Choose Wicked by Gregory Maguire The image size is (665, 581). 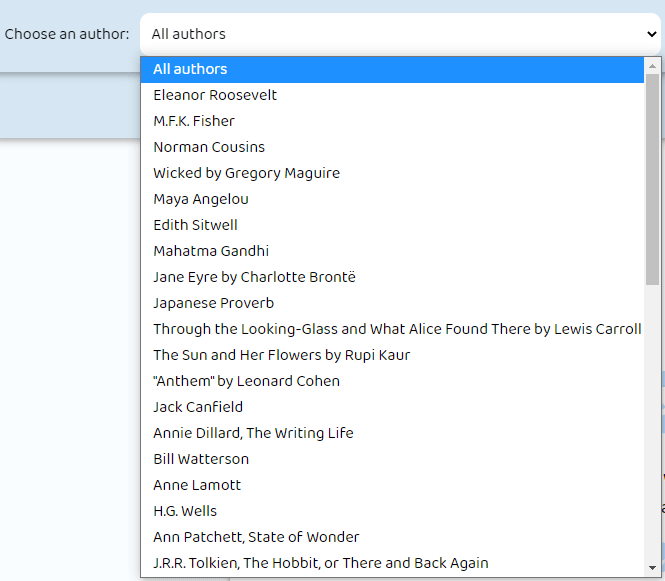(392, 173)
